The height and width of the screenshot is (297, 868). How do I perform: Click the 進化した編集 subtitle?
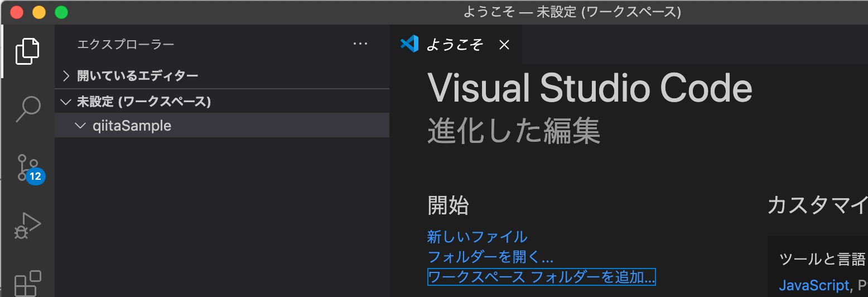pos(514,131)
